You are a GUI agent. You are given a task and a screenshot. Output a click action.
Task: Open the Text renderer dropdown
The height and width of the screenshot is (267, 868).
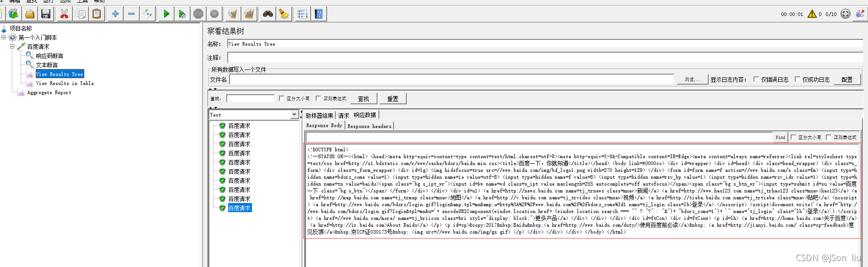coord(294,115)
